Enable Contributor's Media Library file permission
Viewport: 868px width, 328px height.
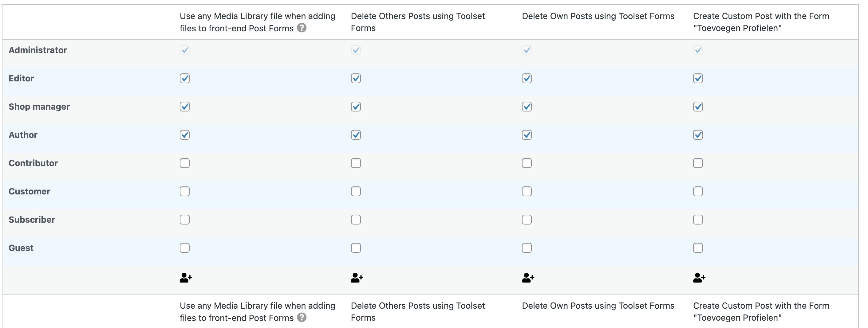pyautogui.click(x=185, y=163)
